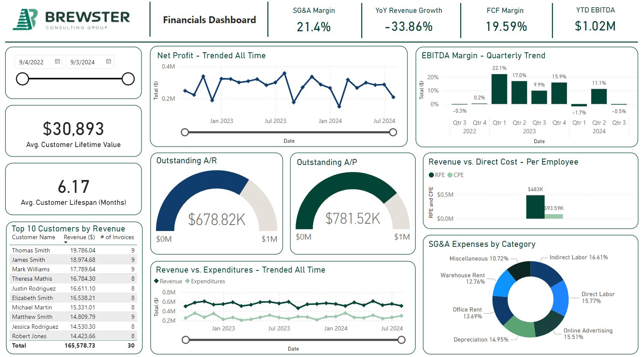Click the Top 10 Customers by Revenue title
The height and width of the screenshot is (357, 644).
point(68,228)
